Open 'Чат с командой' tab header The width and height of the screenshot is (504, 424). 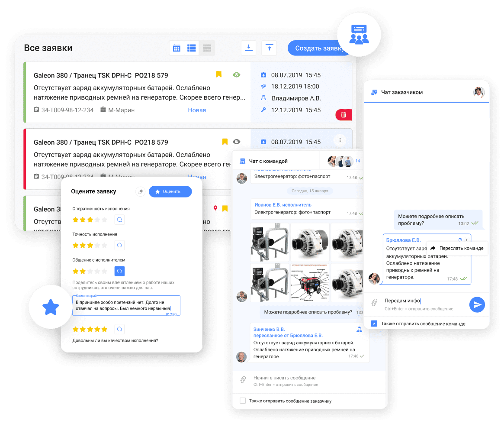click(268, 161)
